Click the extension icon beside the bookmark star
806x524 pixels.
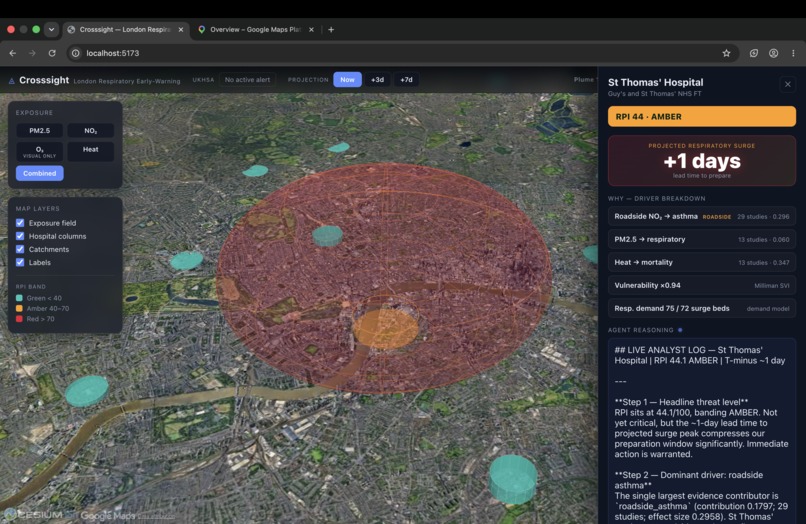coord(754,53)
